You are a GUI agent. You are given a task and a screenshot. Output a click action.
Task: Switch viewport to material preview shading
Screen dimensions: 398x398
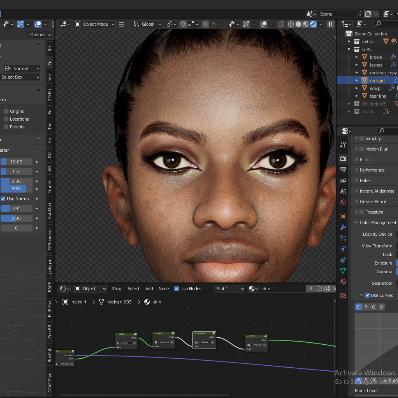[x=306, y=24]
